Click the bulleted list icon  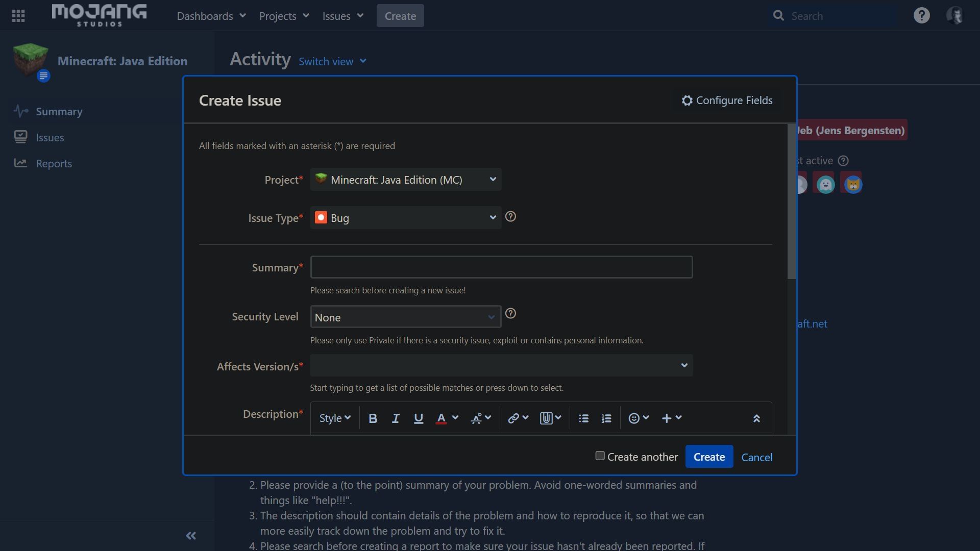click(583, 418)
